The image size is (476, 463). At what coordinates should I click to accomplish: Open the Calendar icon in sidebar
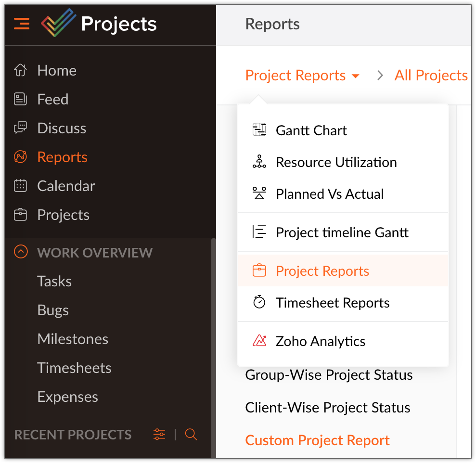[20, 186]
